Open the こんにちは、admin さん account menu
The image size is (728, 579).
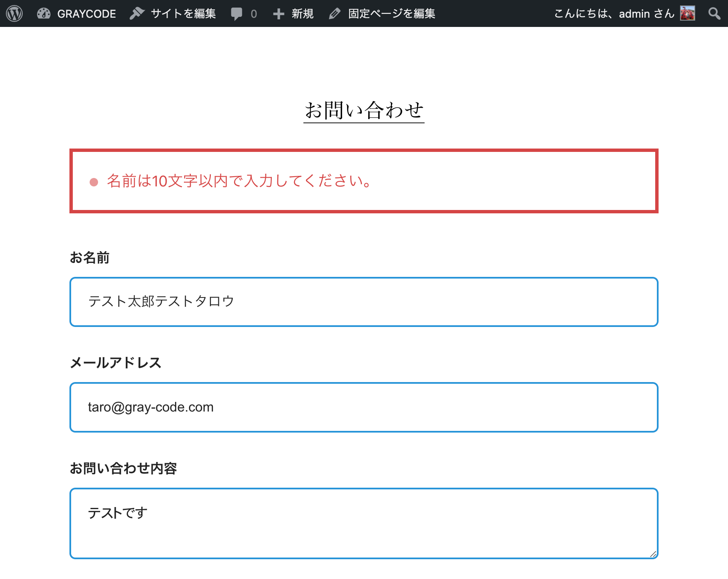tap(614, 13)
